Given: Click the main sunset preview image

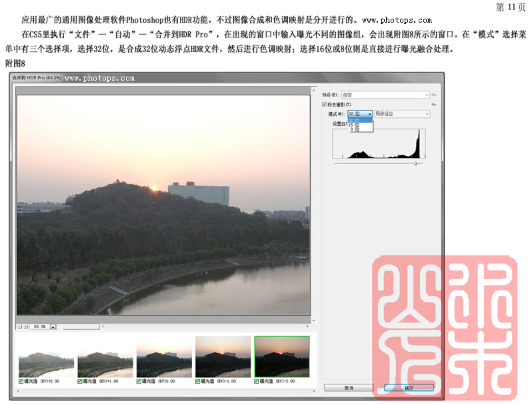Looking at the screenshot, I should (163, 205).
